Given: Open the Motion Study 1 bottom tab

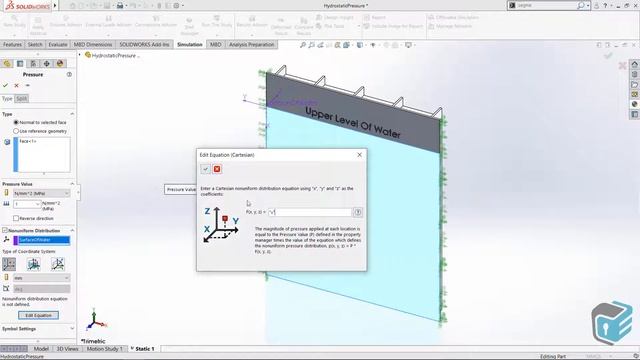Looking at the screenshot, I should point(104,349).
